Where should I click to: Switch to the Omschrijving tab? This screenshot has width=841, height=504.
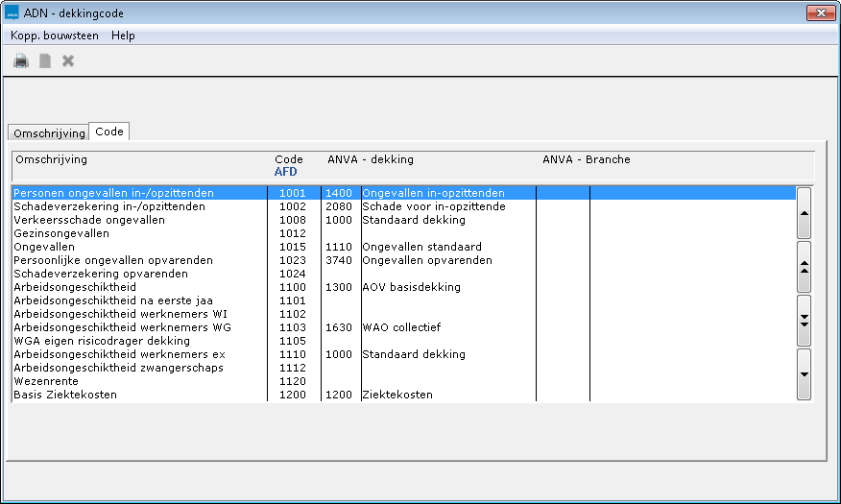(49, 133)
